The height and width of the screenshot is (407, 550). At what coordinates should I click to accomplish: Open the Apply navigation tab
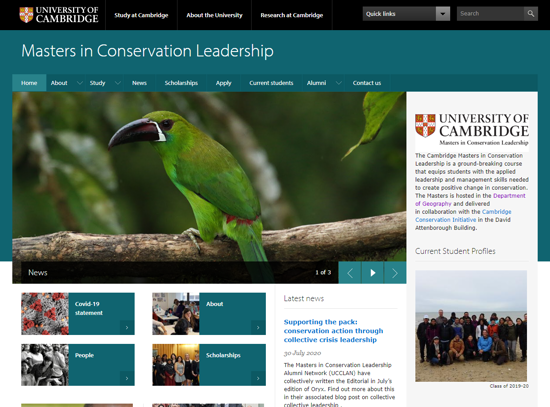tap(223, 83)
